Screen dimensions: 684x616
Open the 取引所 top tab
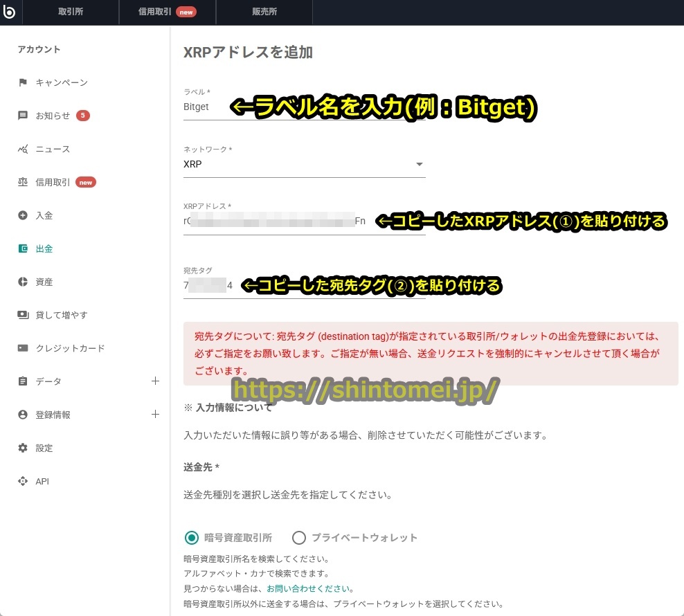click(71, 12)
